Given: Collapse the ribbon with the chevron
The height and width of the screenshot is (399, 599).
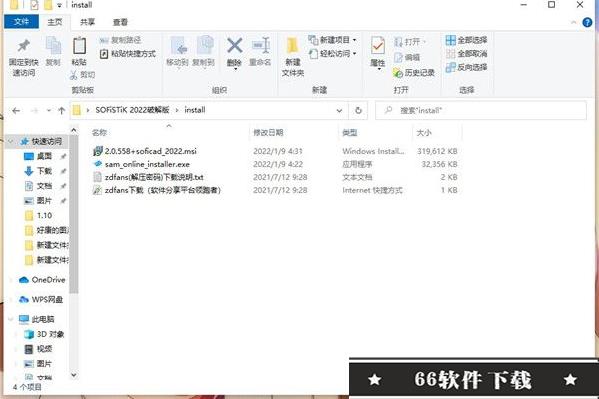Looking at the screenshot, I should point(573,22).
